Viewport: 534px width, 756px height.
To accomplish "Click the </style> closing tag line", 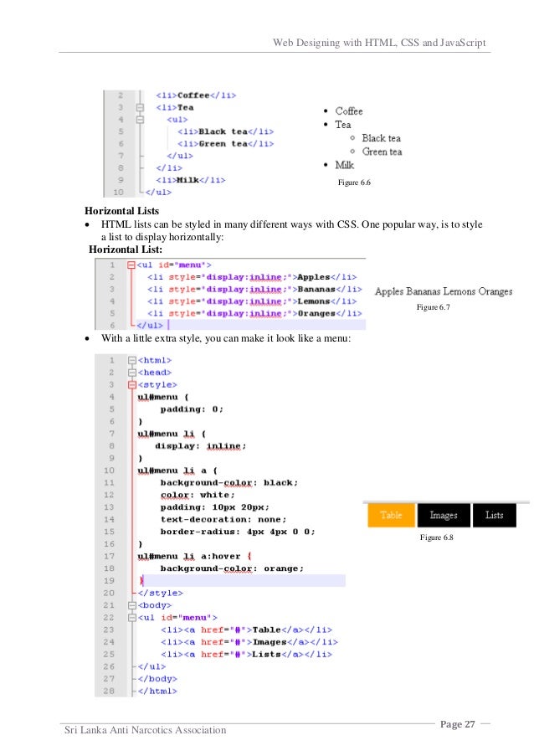I will [x=161, y=593].
